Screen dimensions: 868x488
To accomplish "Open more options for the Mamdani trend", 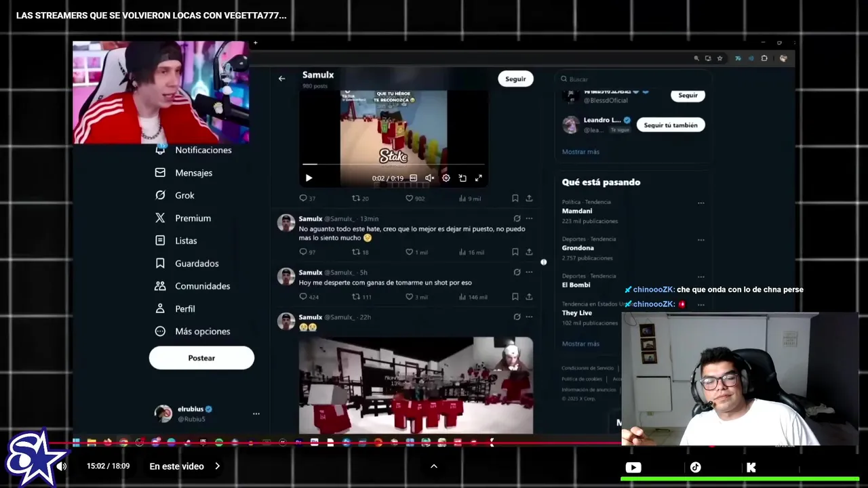I will (701, 203).
